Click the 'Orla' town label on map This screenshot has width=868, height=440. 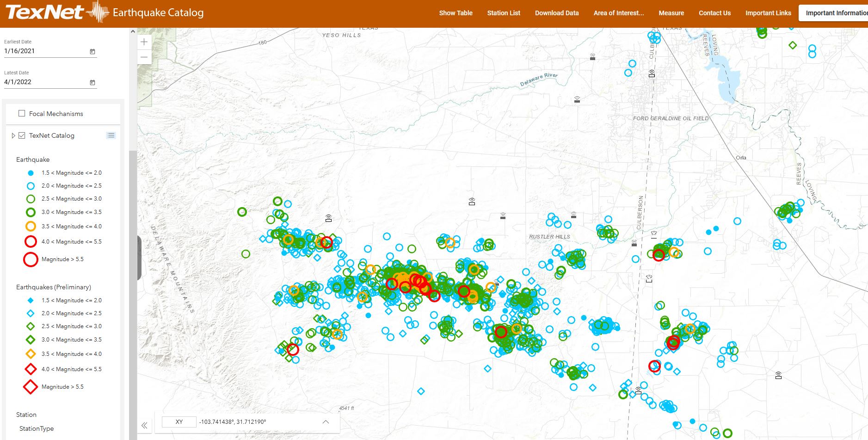pyautogui.click(x=741, y=158)
